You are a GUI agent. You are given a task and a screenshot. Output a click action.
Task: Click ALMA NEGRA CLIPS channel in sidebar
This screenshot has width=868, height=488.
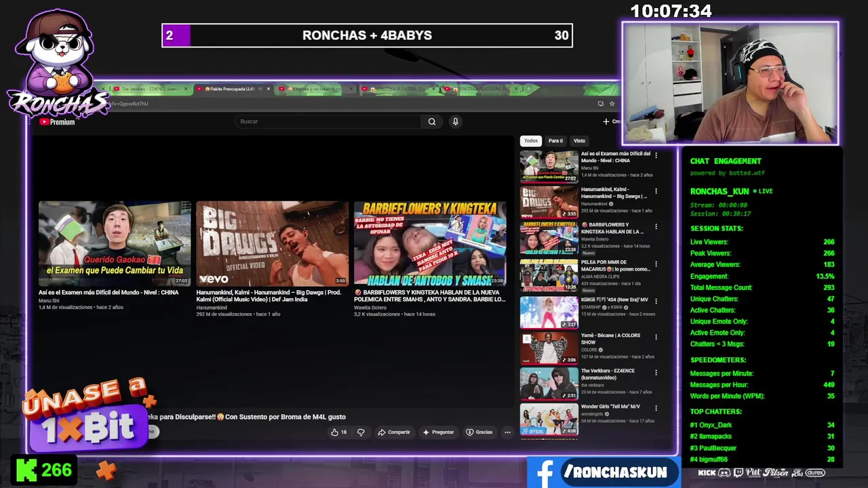[x=603, y=277]
